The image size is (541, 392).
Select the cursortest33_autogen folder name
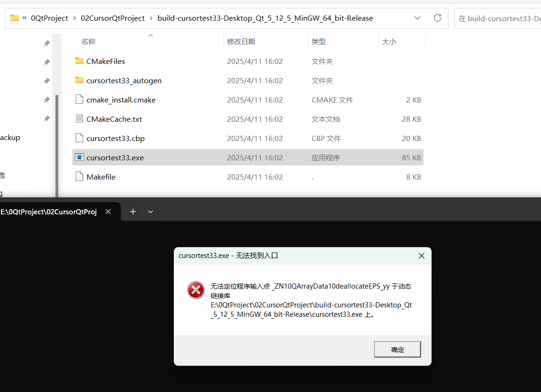(124, 80)
